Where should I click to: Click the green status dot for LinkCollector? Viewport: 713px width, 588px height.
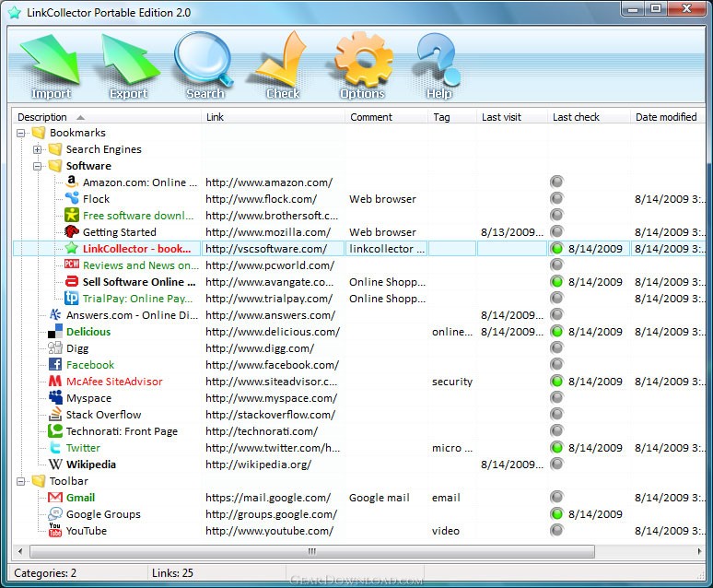pyautogui.click(x=556, y=248)
